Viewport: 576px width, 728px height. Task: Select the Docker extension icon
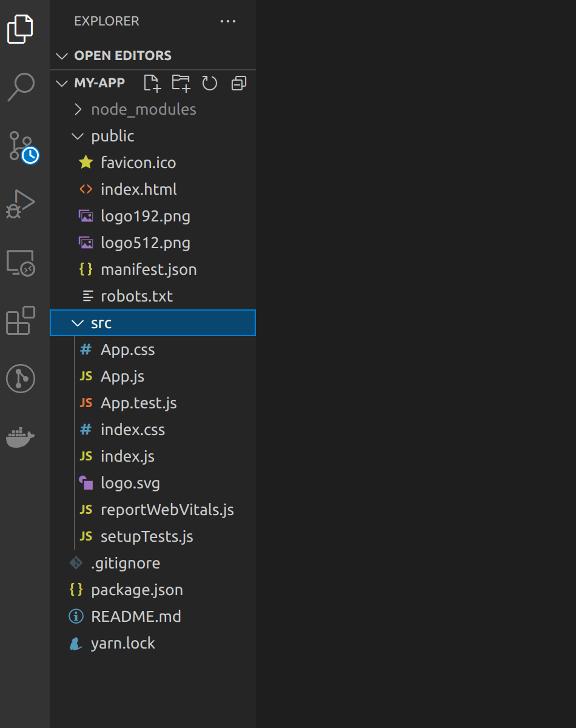(21, 437)
